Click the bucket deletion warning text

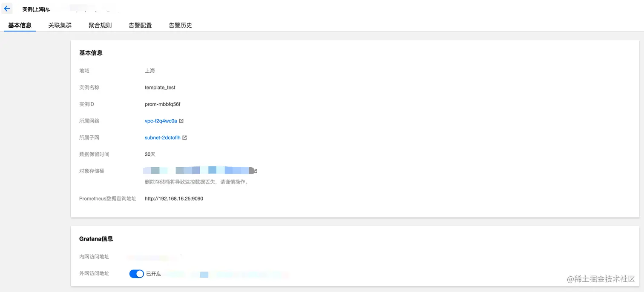[x=196, y=182]
